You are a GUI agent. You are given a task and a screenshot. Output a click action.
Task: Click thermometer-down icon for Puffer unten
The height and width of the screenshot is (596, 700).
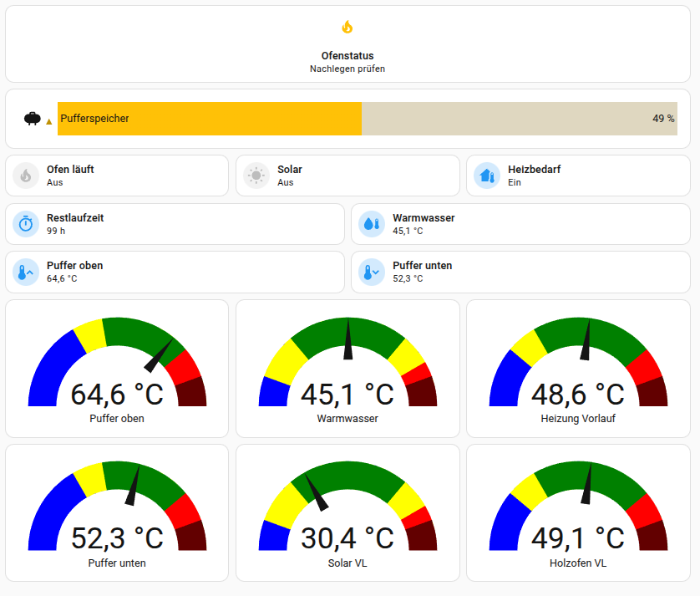click(x=372, y=272)
